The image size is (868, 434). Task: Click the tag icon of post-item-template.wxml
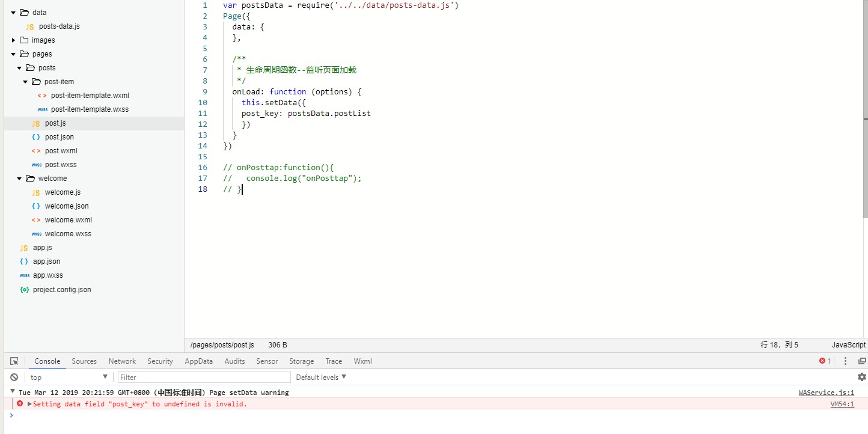(x=42, y=96)
